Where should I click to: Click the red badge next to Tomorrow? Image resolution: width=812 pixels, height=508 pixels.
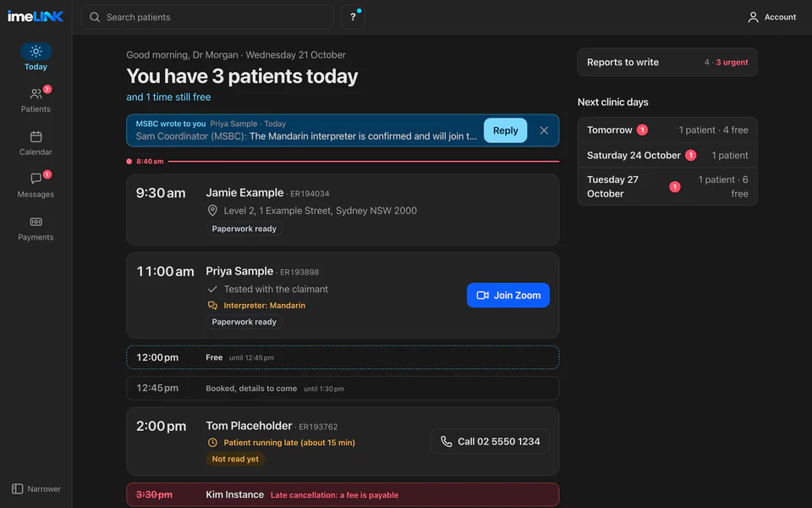coord(642,130)
